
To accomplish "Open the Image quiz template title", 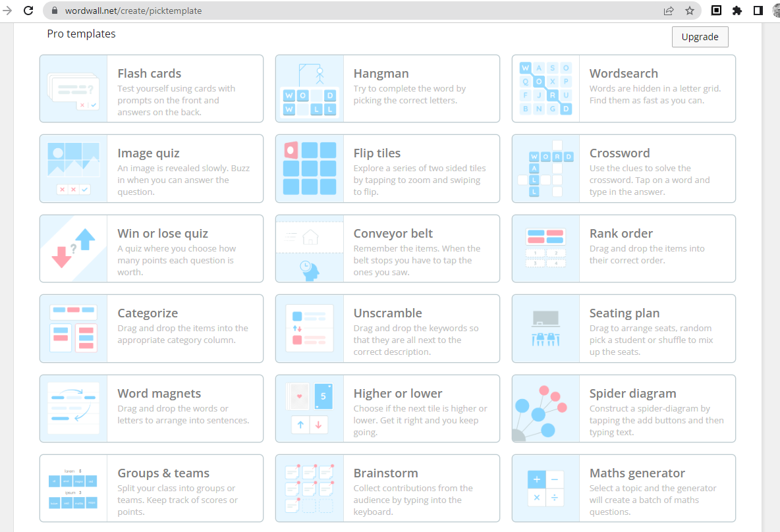I will click(148, 153).
